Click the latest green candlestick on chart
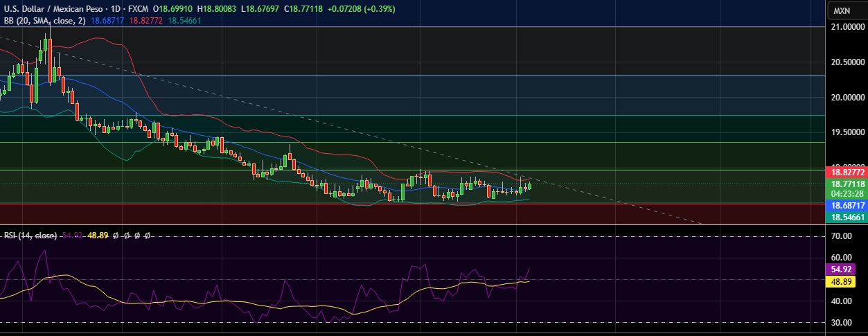Image resolution: width=868 pixels, height=336 pixels. 529,185
